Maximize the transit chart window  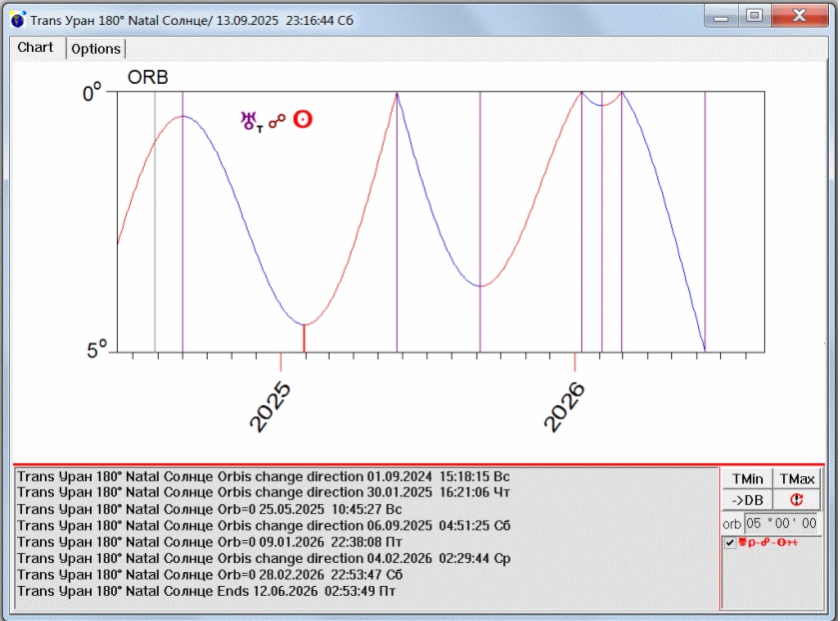[754, 15]
